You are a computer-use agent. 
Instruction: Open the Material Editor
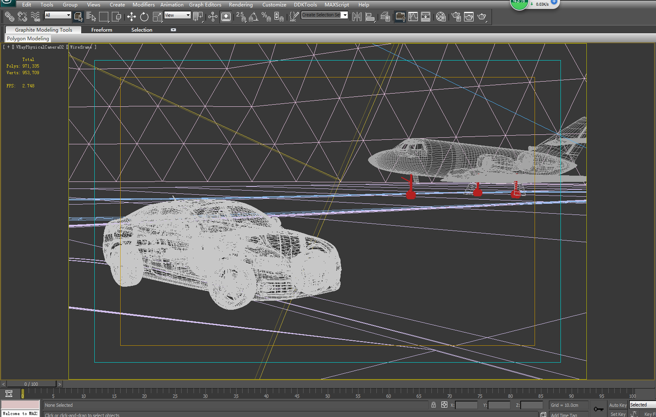point(441,16)
